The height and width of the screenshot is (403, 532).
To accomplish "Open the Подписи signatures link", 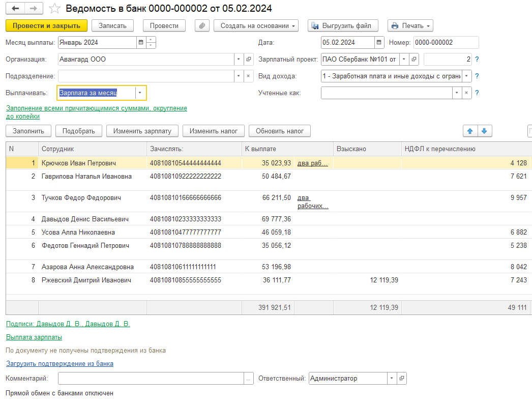I will pyautogui.click(x=68, y=324).
